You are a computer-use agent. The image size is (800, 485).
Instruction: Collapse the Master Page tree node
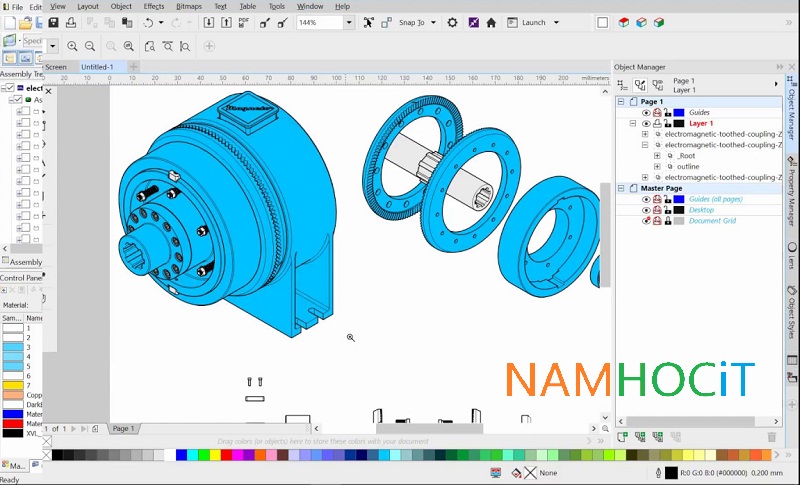[621, 188]
